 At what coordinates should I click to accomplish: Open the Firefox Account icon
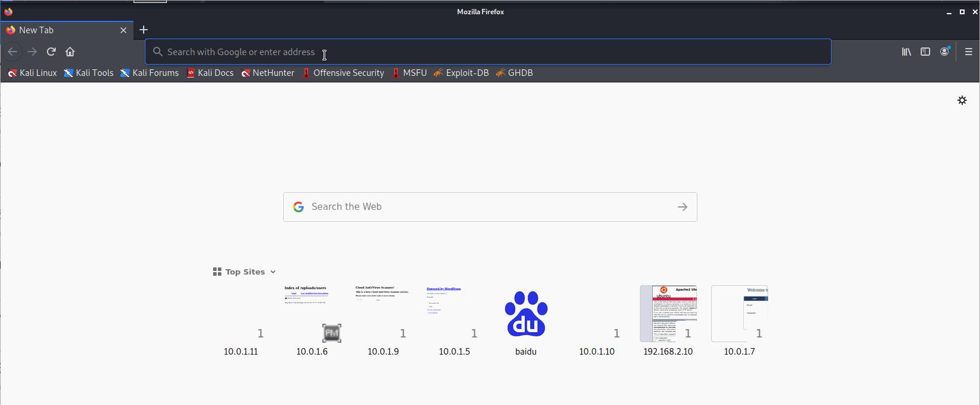click(944, 52)
